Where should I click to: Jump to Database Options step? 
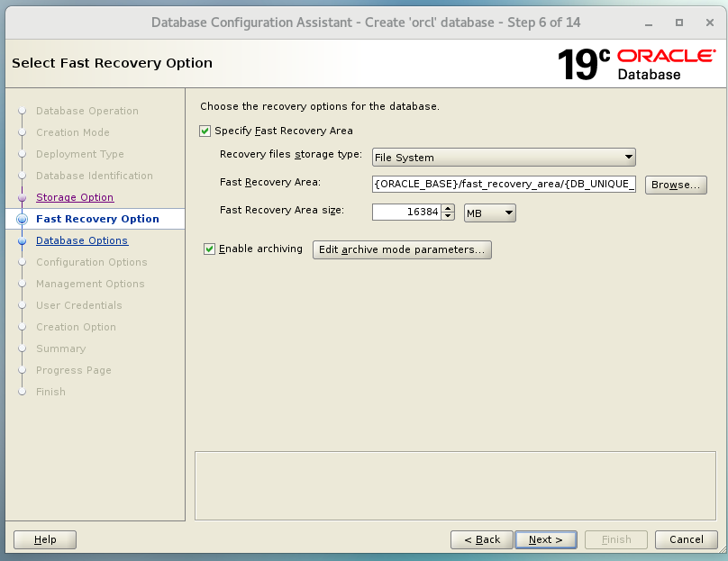(x=82, y=240)
